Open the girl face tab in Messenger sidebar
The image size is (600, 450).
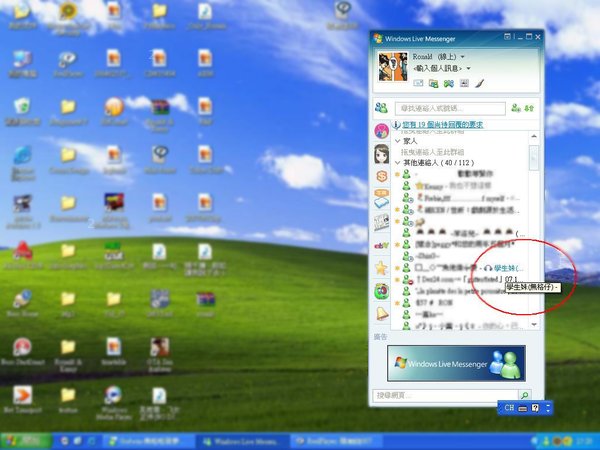(381, 154)
